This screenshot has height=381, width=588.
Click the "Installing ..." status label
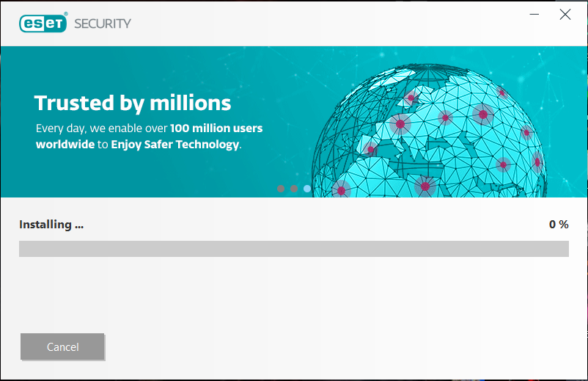(51, 225)
